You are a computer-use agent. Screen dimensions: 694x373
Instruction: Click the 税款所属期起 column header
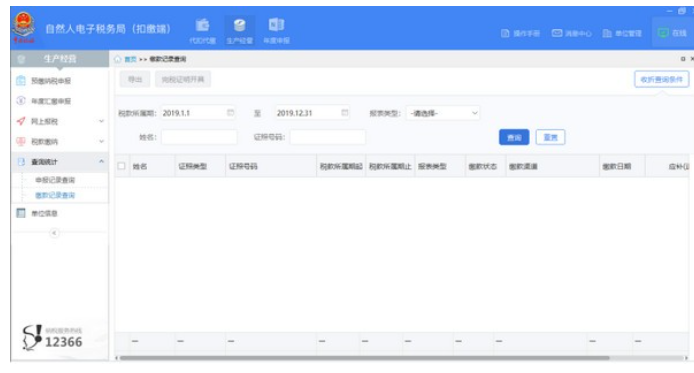point(341,166)
